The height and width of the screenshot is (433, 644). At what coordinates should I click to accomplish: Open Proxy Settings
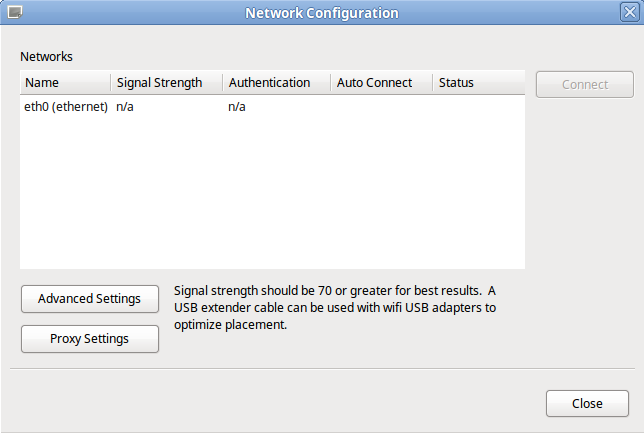click(89, 339)
